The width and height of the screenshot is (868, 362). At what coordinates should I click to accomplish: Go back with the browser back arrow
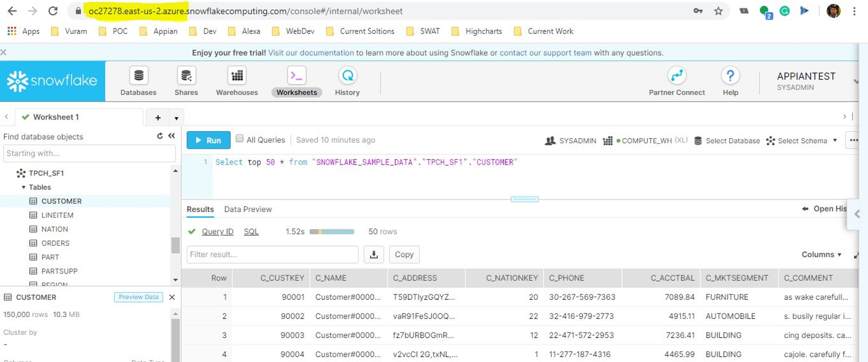[x=12, y=11]
